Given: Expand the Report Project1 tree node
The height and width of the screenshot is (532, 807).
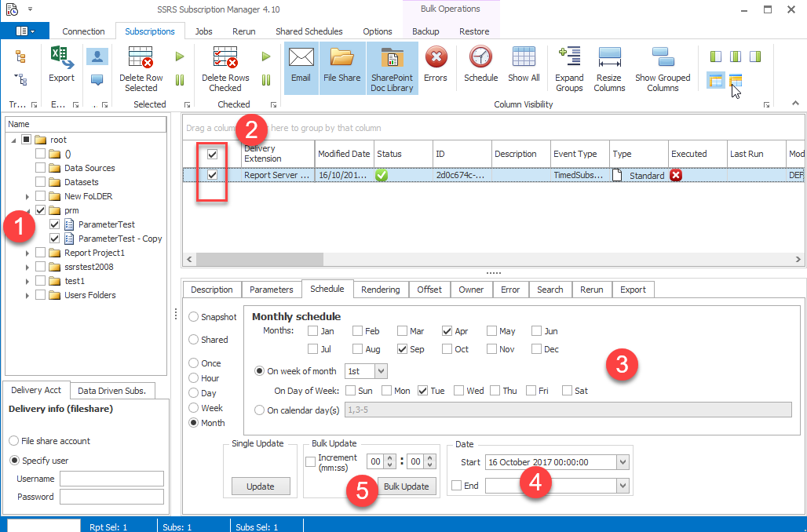Looking at the screenshot, I should pyautogui.click(x=27, y=253).
